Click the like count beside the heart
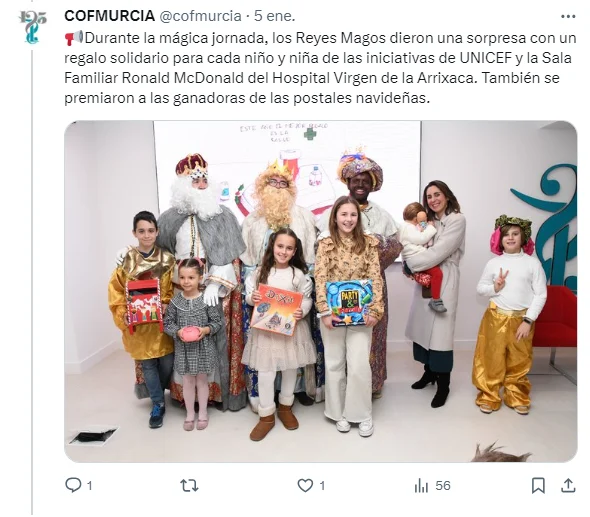 coord(322,486)
